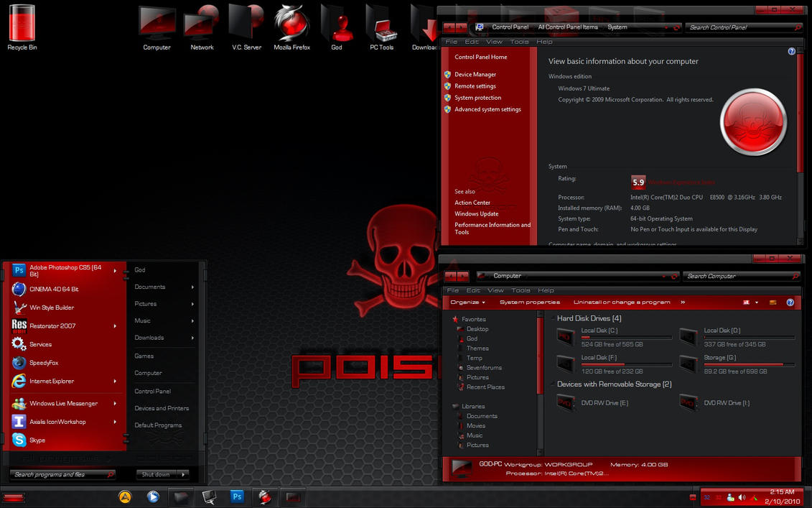This screenshot has height=508, width=812.
Task: Open the Network desktop icon
Action: pos(202,27)
